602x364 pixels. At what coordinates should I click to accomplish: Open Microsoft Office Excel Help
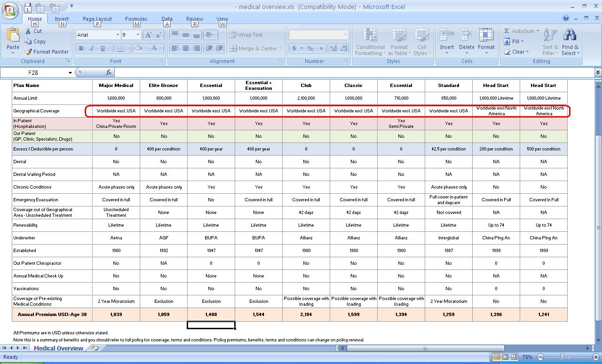566,18
